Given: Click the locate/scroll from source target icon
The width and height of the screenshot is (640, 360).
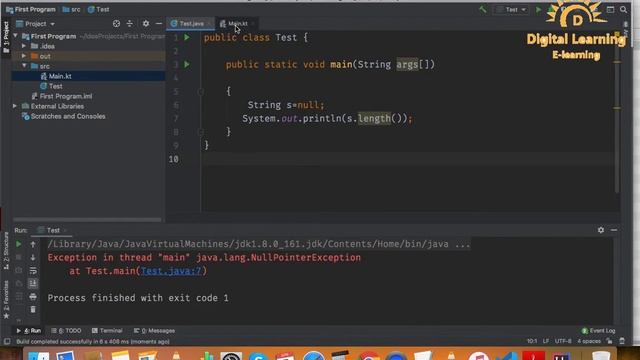Looking at the screenshot, I should (116, 24).
